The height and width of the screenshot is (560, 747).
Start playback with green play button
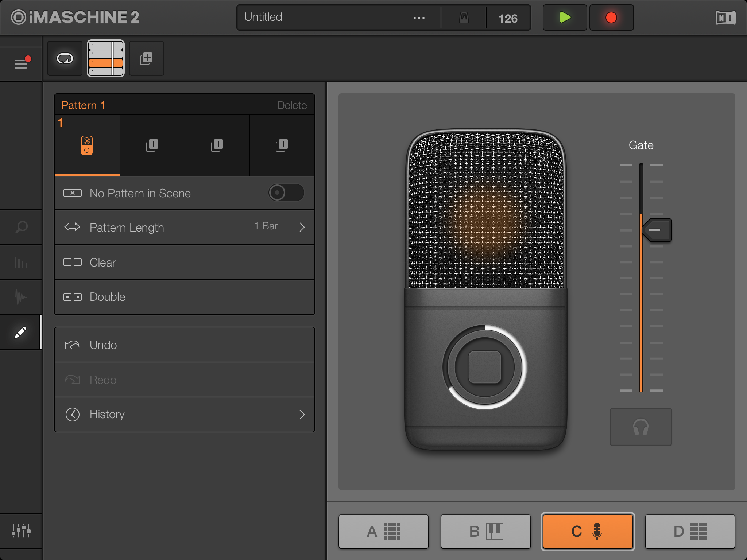(x=565, y=17)
